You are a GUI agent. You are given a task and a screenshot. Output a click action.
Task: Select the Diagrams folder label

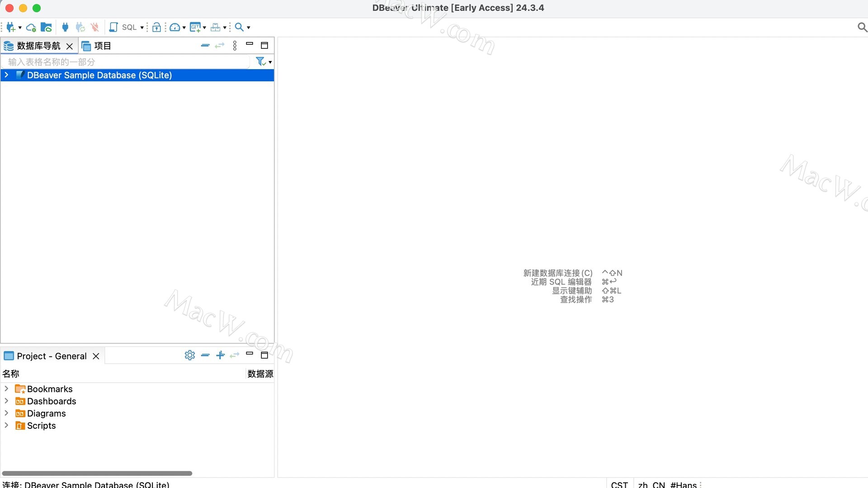[47, 413]
